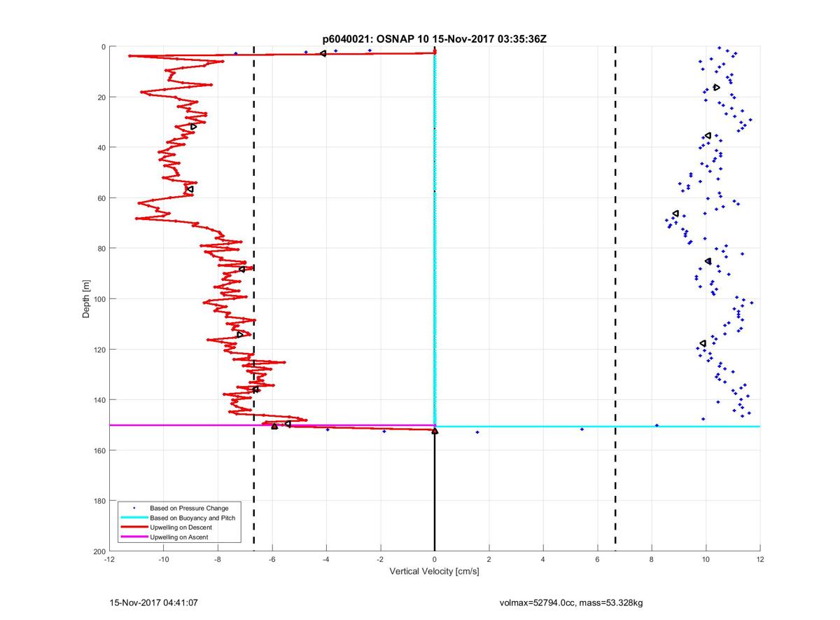Select legend entry Based on Buoyancy and Pitch

pos(193,518)
